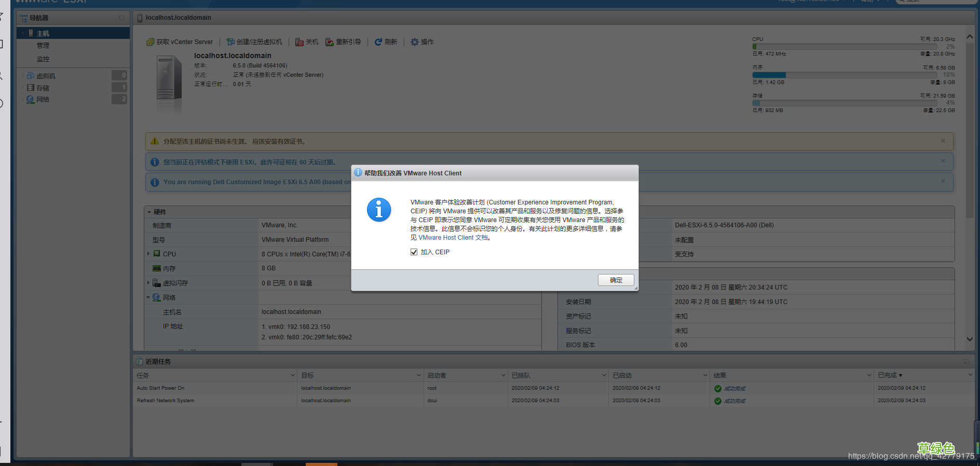Open 结果 column dropdown arrow
This screenshot has width=980, height=466.
869,375
